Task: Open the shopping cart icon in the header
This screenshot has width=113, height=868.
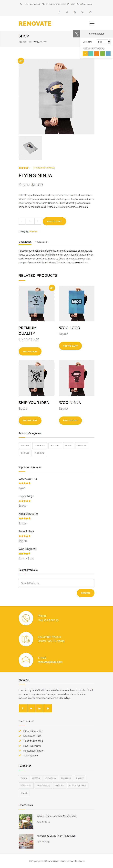Action: point(83,12)
